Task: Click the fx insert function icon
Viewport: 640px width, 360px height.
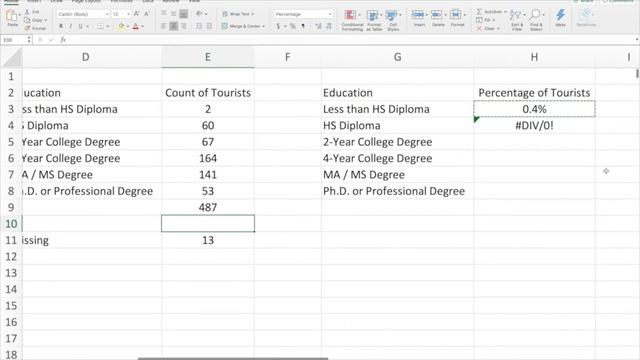Action: [x=63, y=40]
